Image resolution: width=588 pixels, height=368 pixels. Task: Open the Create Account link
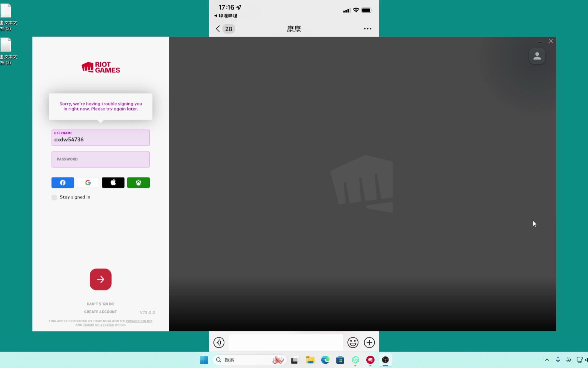[x=101, y=312]
